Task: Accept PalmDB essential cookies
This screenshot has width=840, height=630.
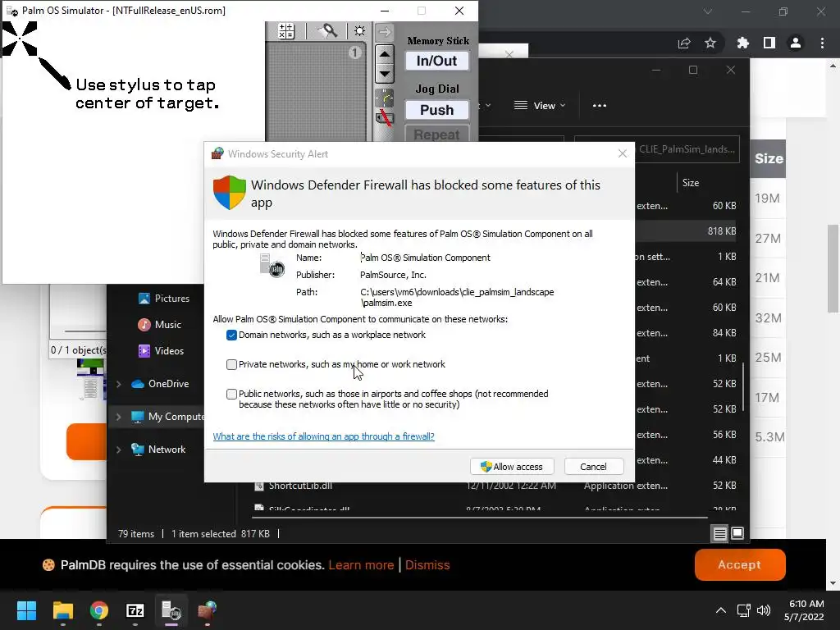Action: [x=740, y=564]
